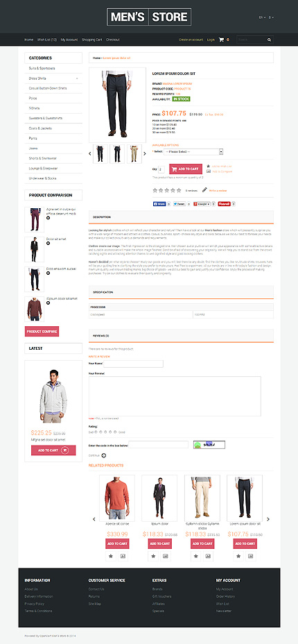Click the khaki pants thumbnail
The image size is (298, 644).
[x=134, y=153]
